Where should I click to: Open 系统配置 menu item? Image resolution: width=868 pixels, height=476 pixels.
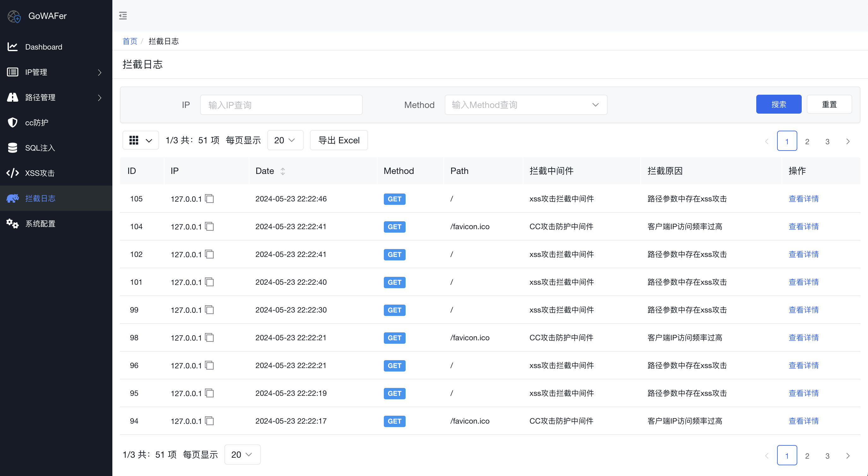56,224
